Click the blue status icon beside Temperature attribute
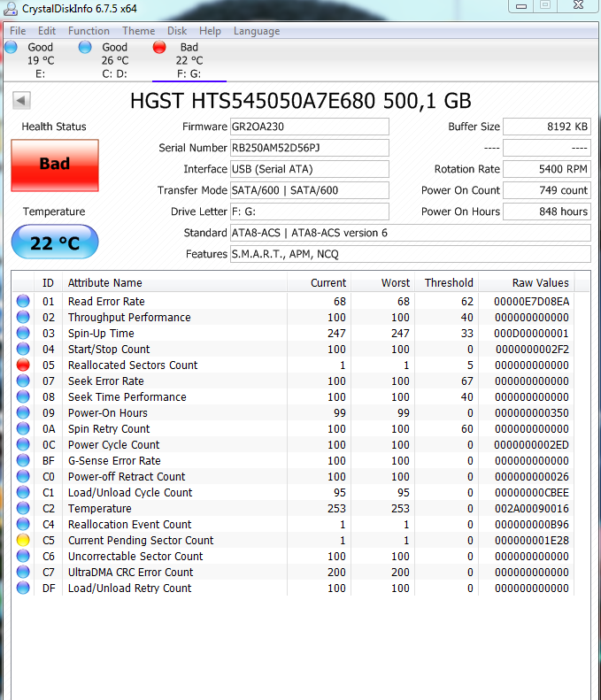Image resolution: width=601 pixels, height=700 pixels. 23,508
